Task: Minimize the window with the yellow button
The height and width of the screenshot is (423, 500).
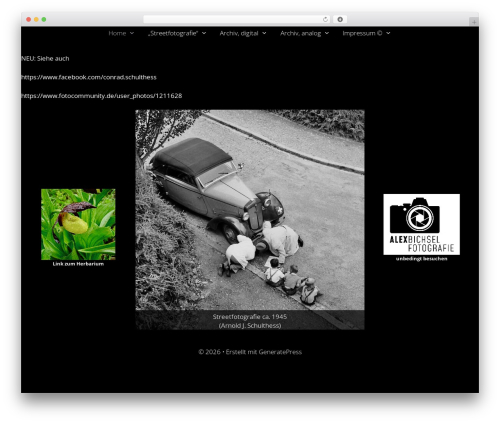Action: pyautogui.click(x=36, y=19)
